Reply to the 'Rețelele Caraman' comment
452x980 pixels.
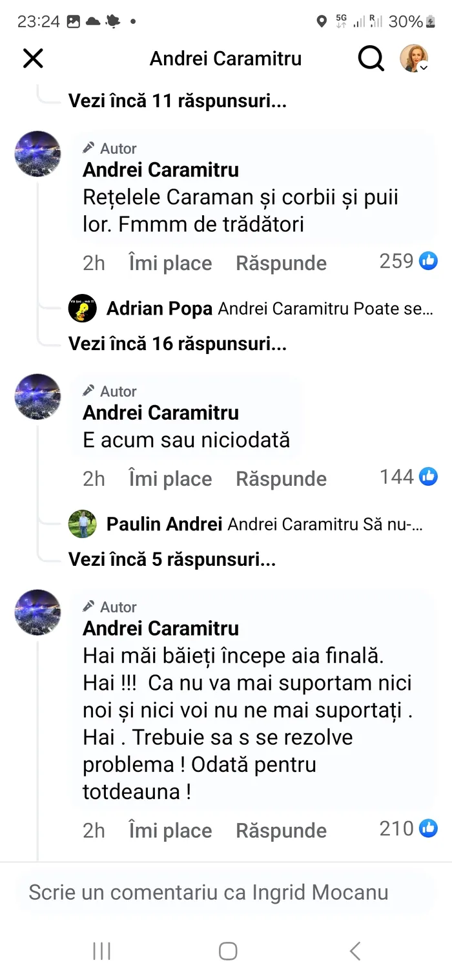click(281, 263)
